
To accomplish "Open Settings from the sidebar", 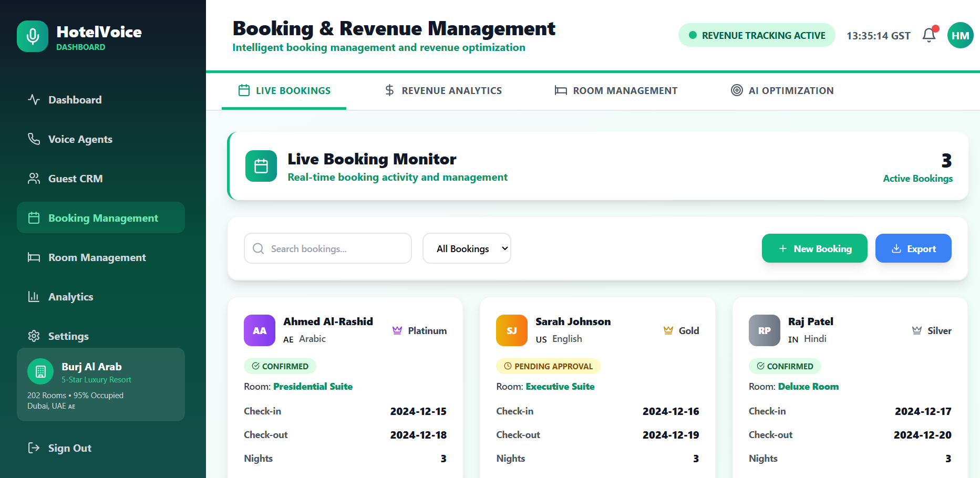I will pos(68,336).
